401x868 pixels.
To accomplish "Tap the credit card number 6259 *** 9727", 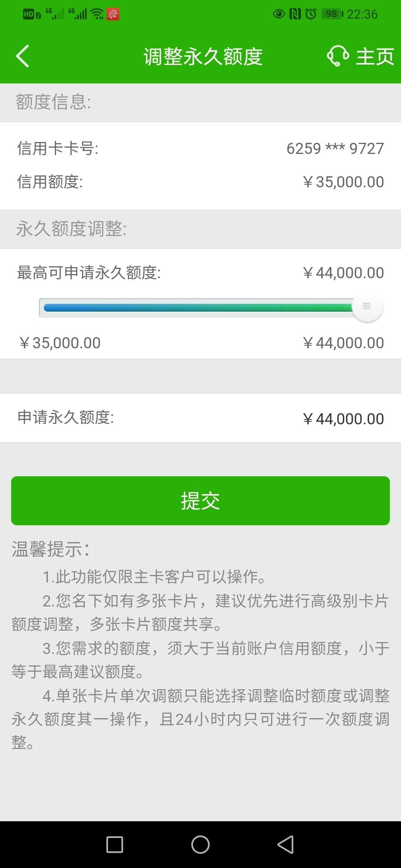I will [x=335, y=149].
